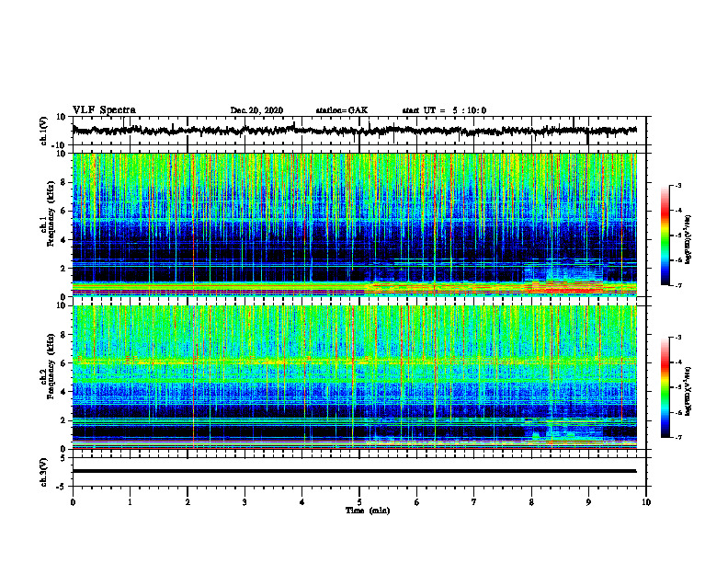728x563 pixels.
Task: Click time axis tick label "1"
Action: coord(130,502)
